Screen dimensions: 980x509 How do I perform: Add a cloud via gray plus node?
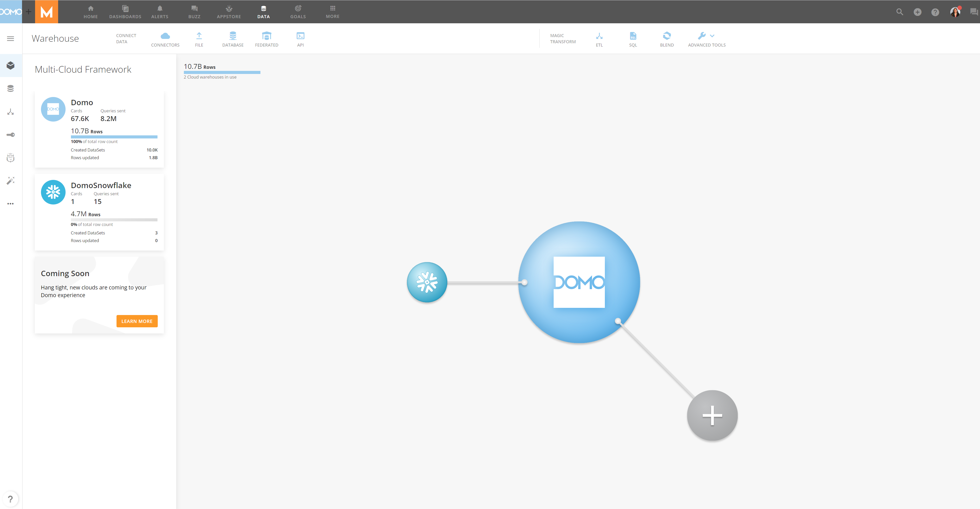pos(712,415)
